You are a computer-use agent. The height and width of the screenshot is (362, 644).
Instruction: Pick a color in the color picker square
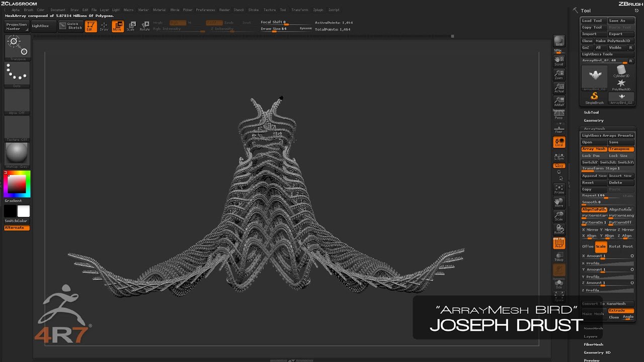[17, 184]
